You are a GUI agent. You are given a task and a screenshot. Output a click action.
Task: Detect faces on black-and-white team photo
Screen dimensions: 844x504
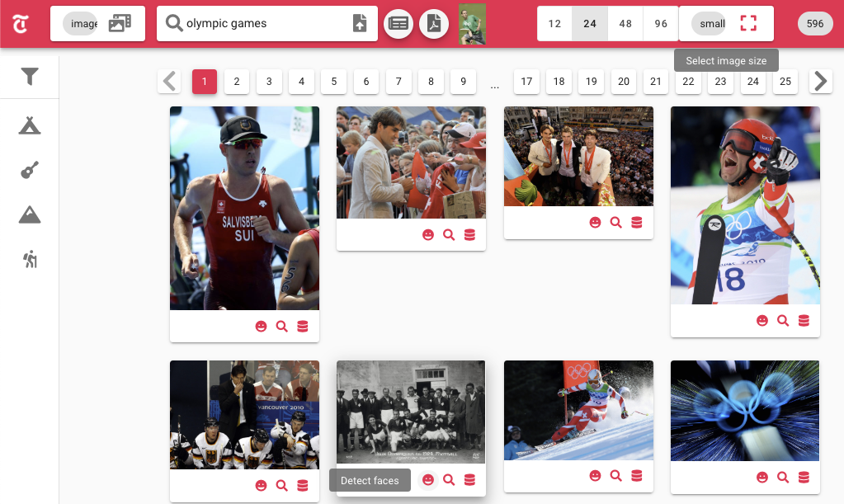click(427, 480)
